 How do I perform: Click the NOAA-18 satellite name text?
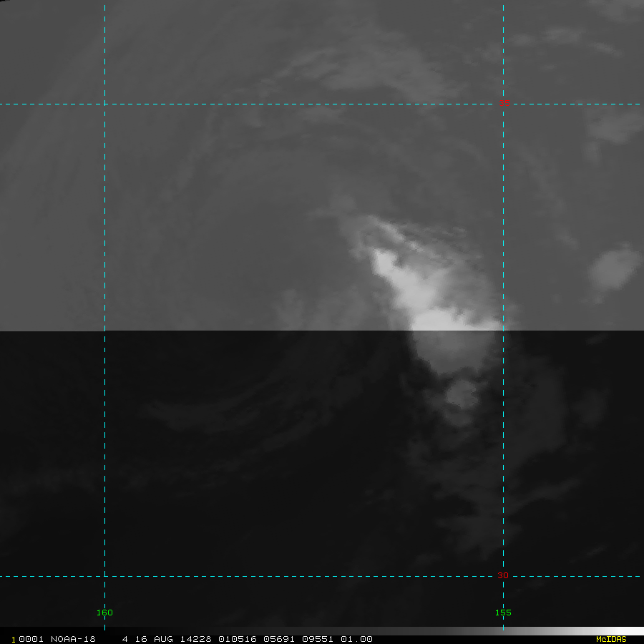pos(73,639)
